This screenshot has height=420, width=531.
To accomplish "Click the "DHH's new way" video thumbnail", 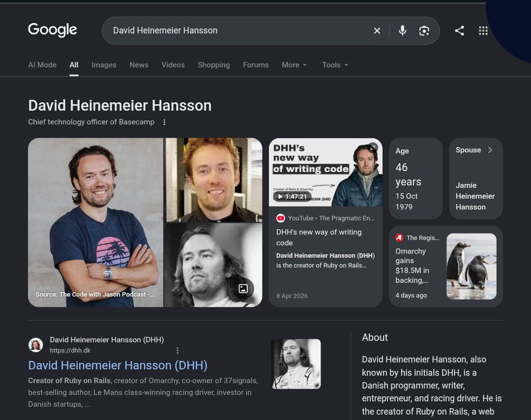I will 326,173.
